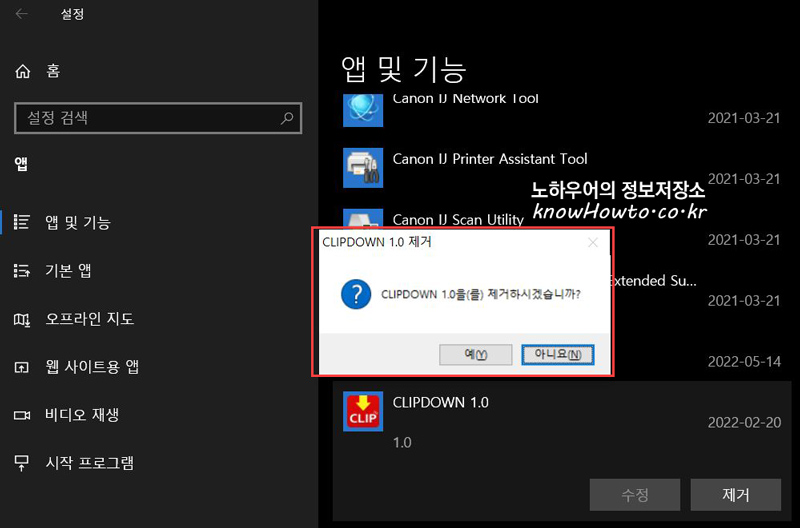Select the 앱 및 기능 sidebar item
This screenshot has height=528, width=800.
click(x=158, y=222)
